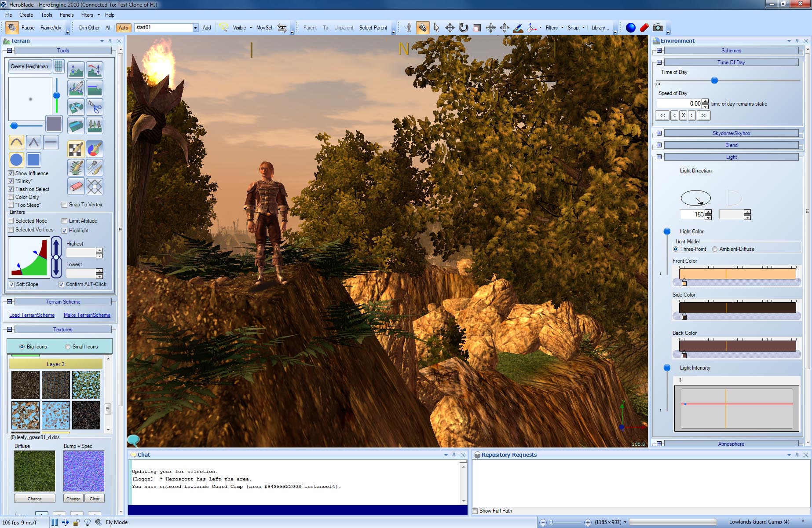The image size is (812, 528).
Task: Click the Make TerrainScheme link
Action: tap(87, 315)
